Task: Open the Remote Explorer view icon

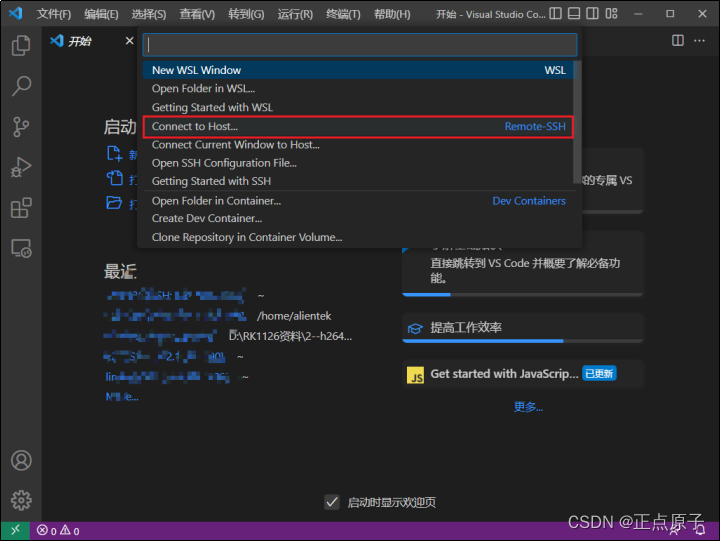Action: point(21,248)
